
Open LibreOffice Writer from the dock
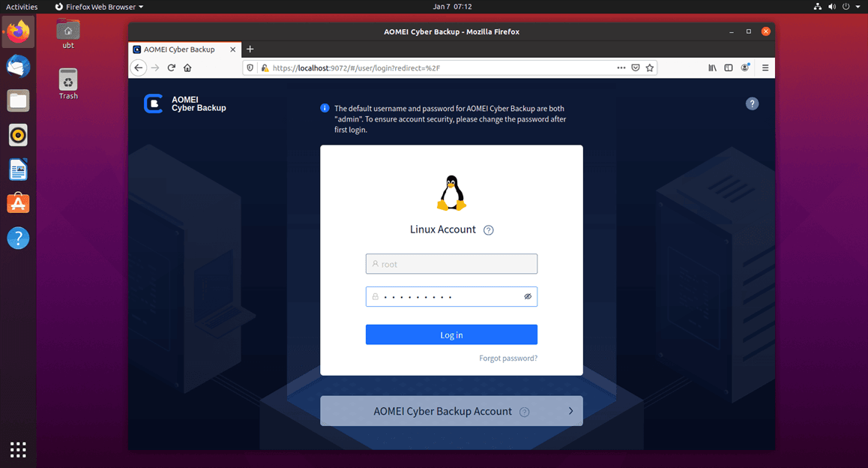18,169
